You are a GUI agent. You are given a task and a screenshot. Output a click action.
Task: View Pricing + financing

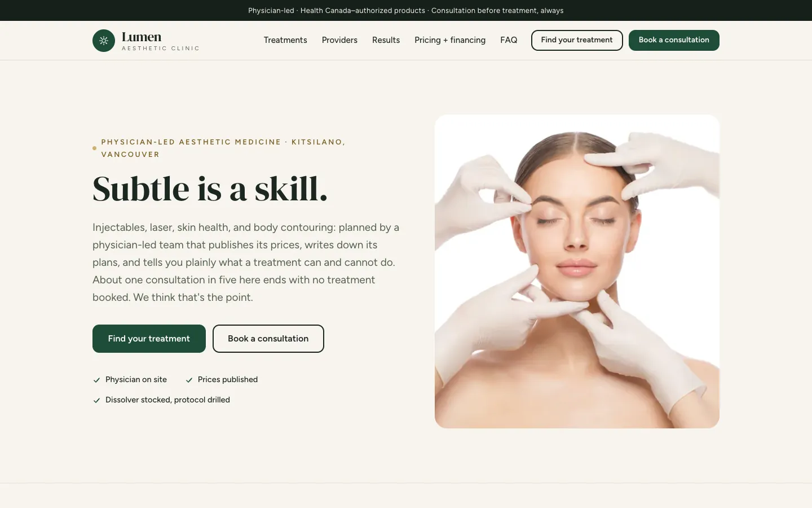click(x=450, y=40)
